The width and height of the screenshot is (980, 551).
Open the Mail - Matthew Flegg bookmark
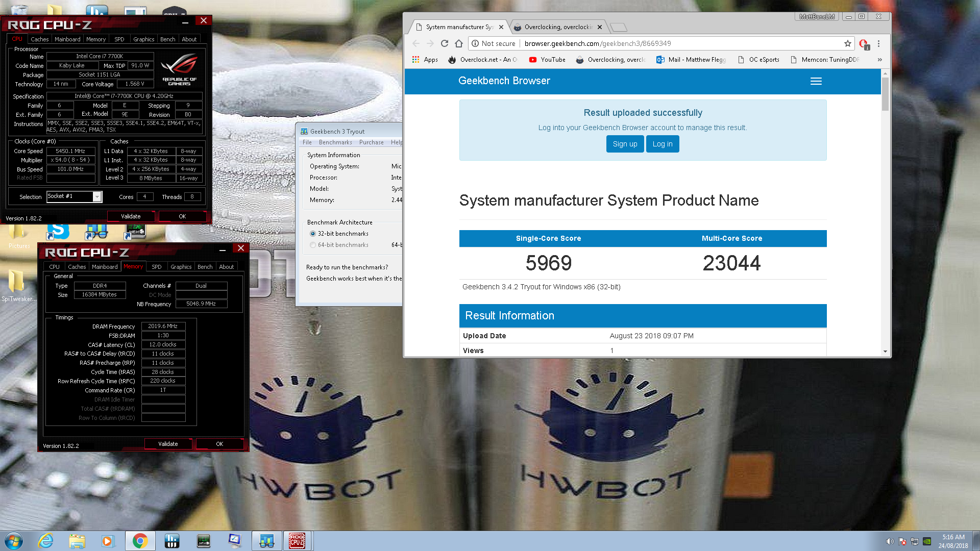point(692,60)
